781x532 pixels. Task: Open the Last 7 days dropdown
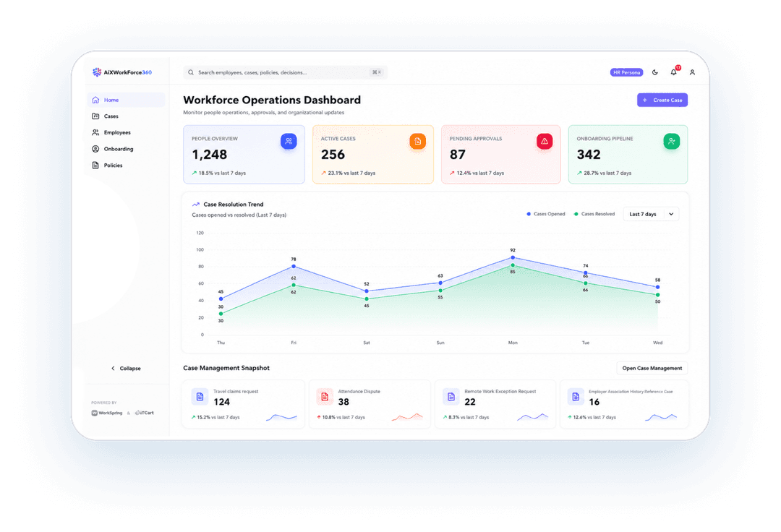(651, 214)
